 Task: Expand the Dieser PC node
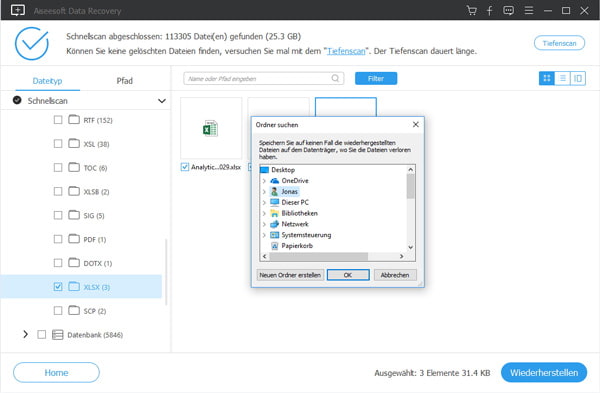tap(264, 202)
